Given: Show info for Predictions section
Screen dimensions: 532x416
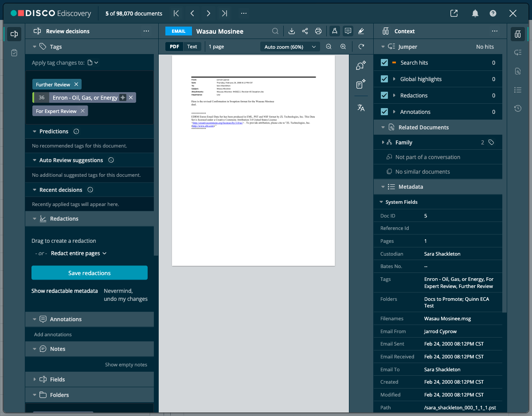Looking at the screenshot, I should tap(76, 132).
